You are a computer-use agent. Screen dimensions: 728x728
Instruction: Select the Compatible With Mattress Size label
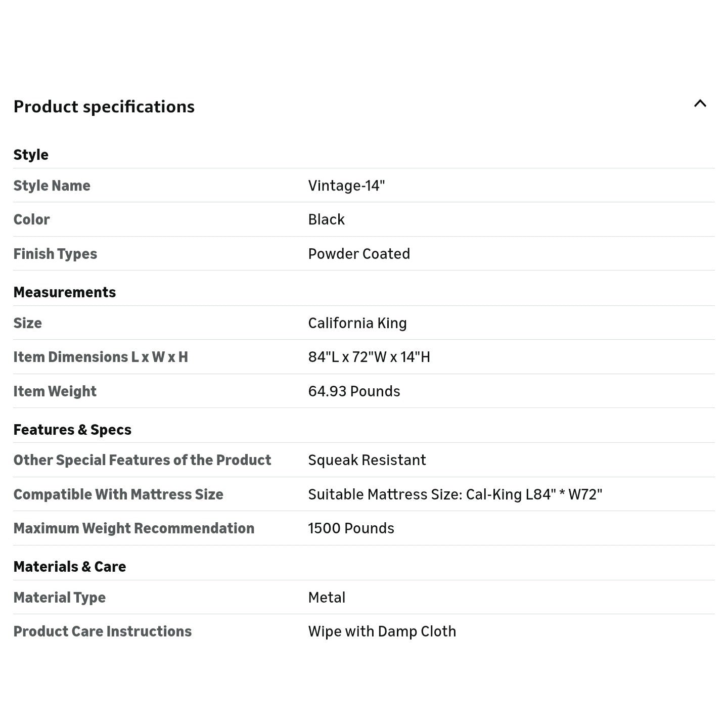[x=118, y=494]
